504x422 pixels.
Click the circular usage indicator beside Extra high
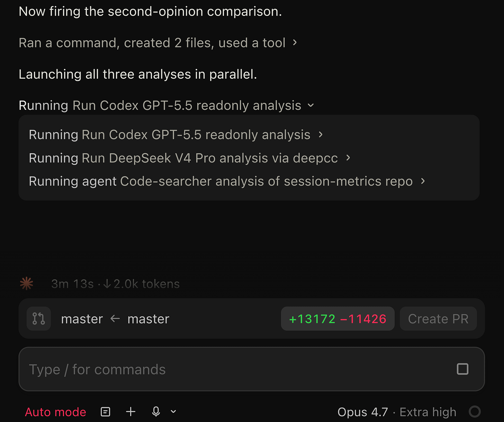pyautogui.click(x=475, y=412)
